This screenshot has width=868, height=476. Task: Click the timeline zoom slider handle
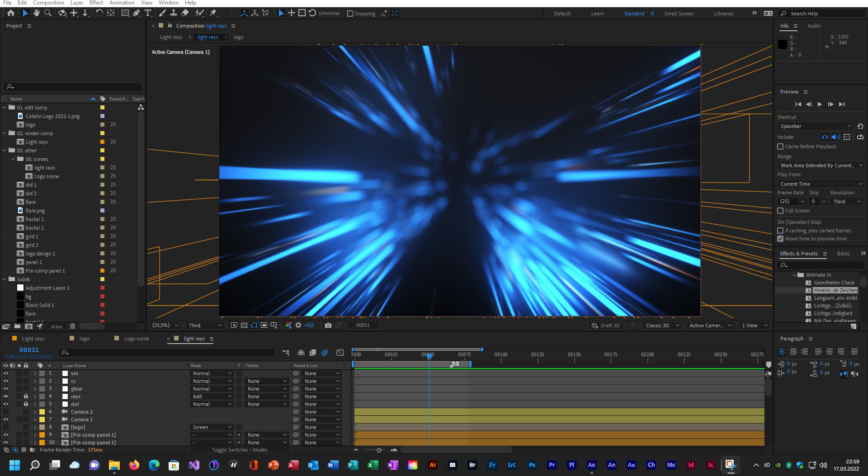click(x=379, y=450)
